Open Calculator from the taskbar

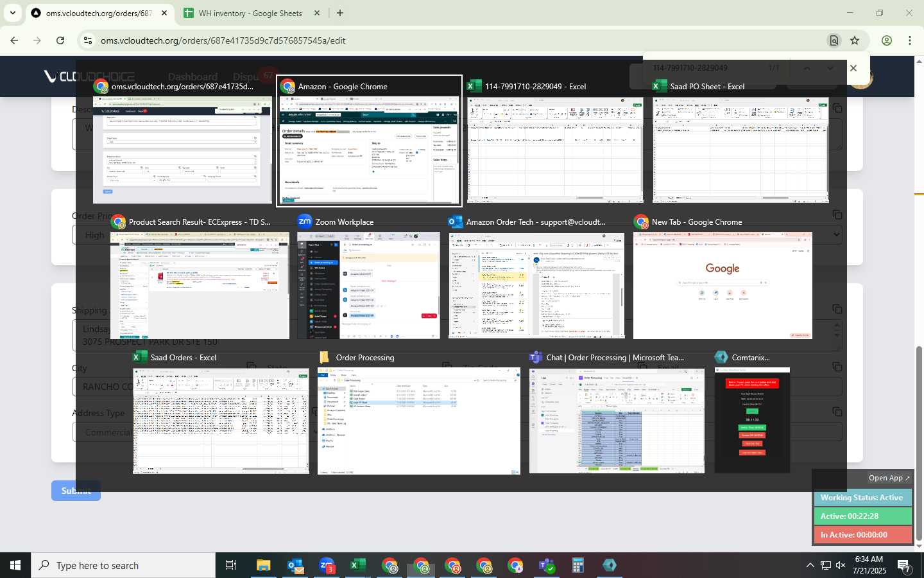pyautogui.click(x=578, y=565)
